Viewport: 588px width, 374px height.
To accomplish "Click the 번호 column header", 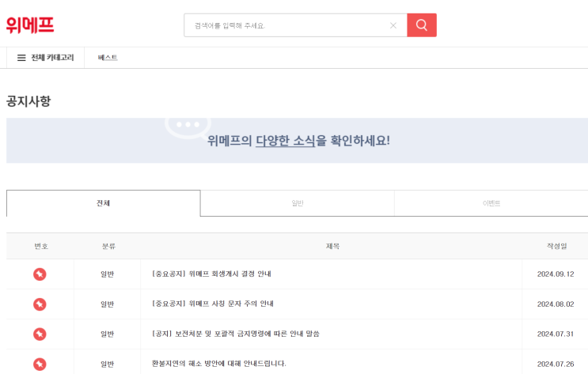I will click(x=41, y=246).
